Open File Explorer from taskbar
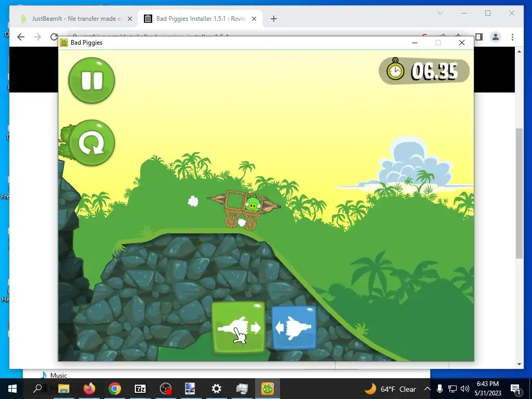 (x=63, y=389)
